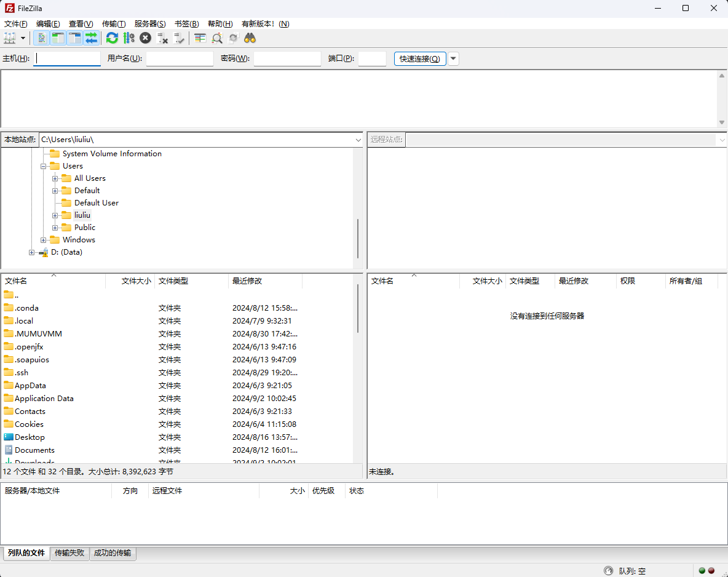This screenshot has height=577, width=728.
Task: Click the D: (Data) drive icon
Action: (43, 252)
